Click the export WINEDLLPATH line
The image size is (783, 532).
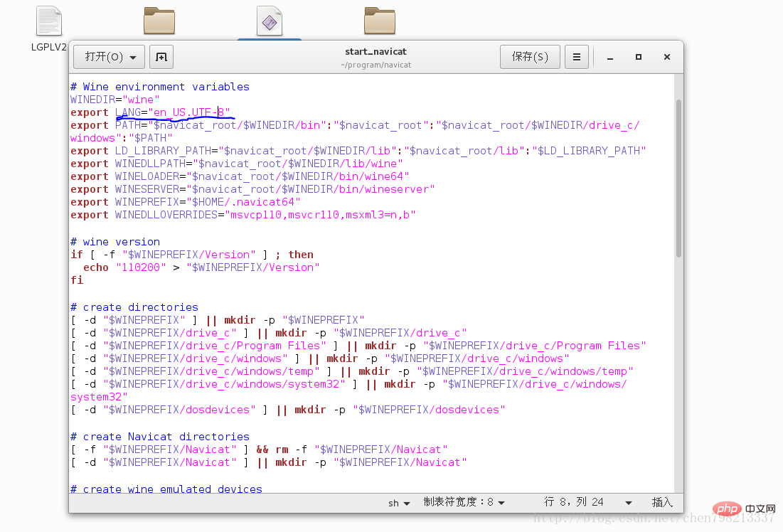click(237, 164)
